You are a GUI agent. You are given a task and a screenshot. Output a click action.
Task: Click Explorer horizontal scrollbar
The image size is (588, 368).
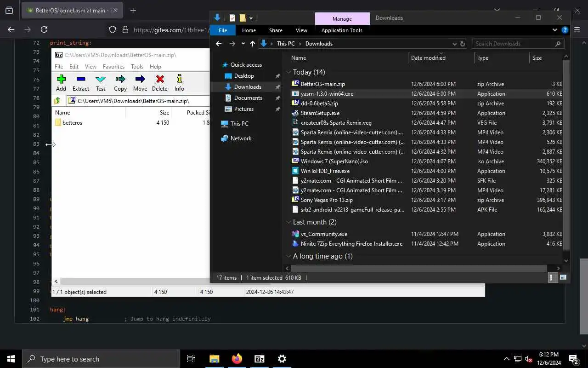click(x=418, y=268)
